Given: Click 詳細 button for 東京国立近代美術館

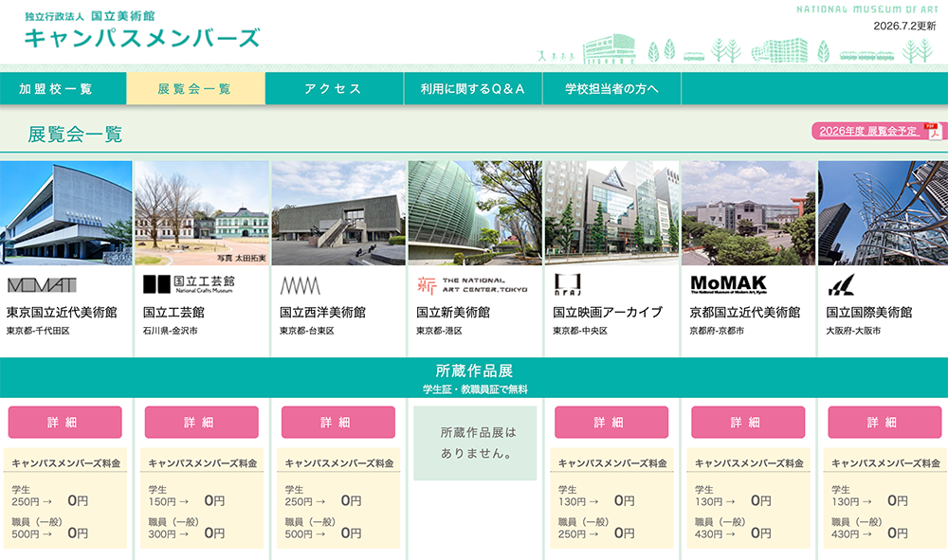Looking at the screenshot, I should click(64, 422).
